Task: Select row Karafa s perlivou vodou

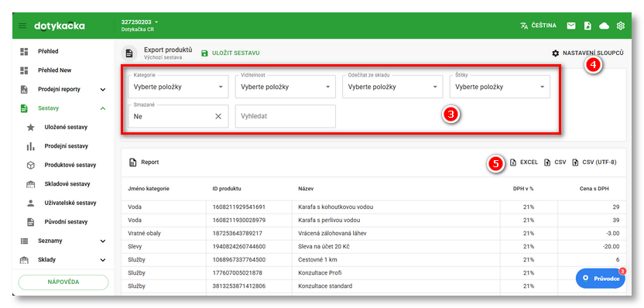Action: 374,220
